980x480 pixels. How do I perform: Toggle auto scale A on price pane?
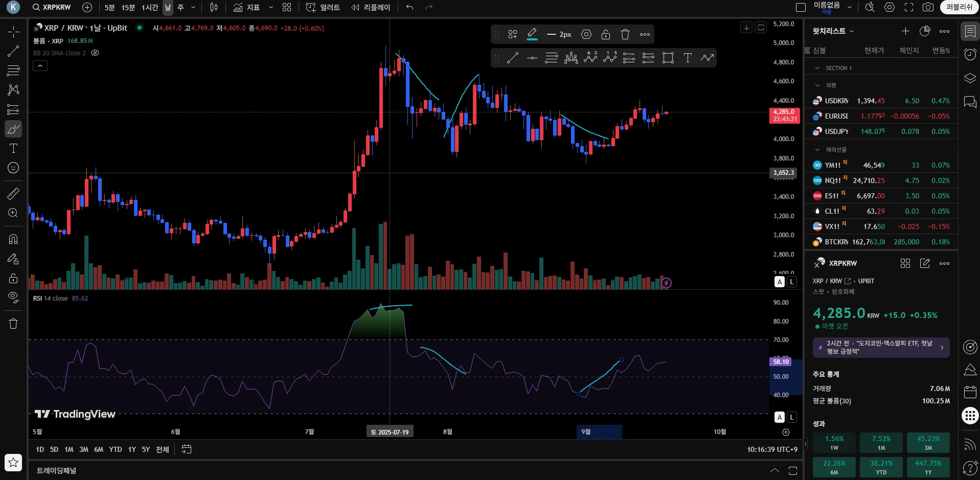click(x=780, y=282)
